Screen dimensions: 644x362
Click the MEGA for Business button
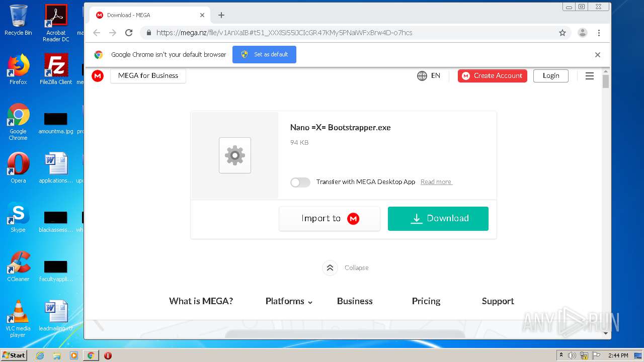pos(148,76)
